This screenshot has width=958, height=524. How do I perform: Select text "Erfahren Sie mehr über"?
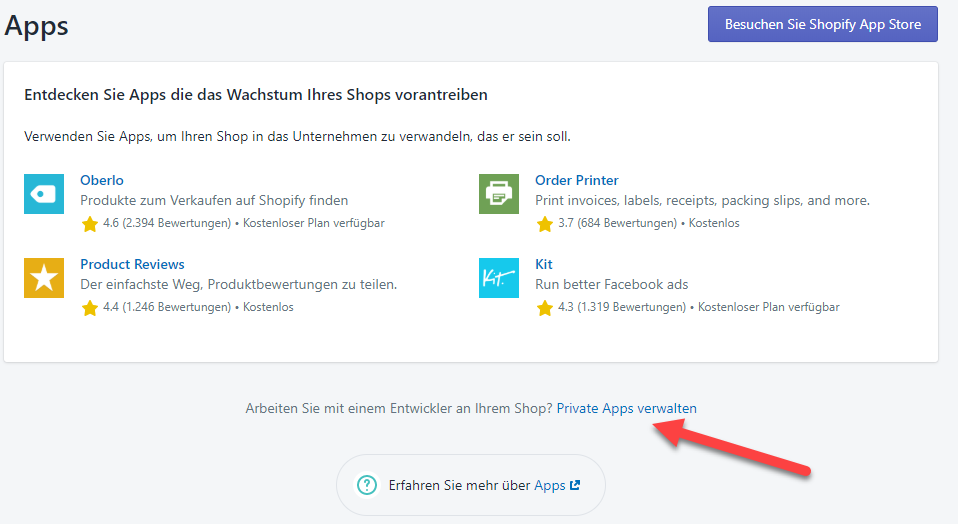tap(459, 486)
